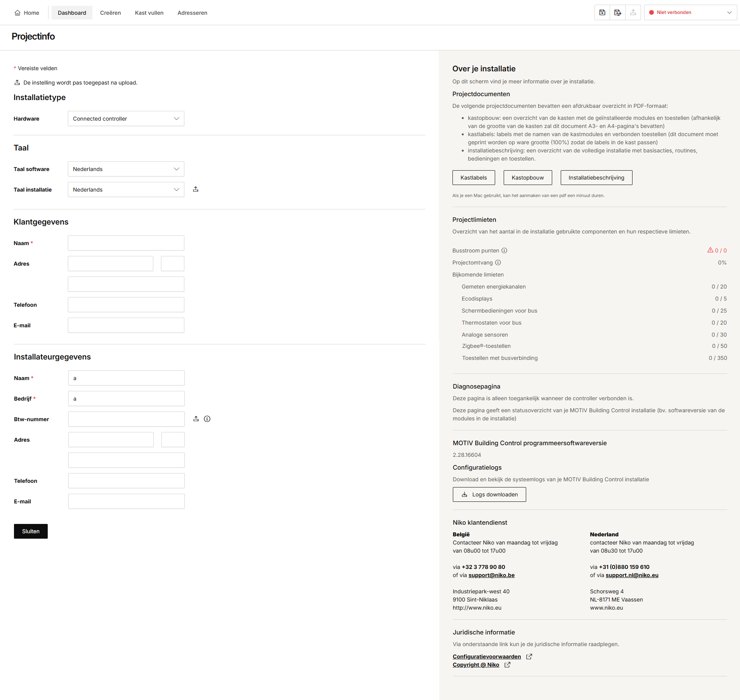
Task: Open the Niet verbonden connection dropdown
Action: tap(690, 12)
